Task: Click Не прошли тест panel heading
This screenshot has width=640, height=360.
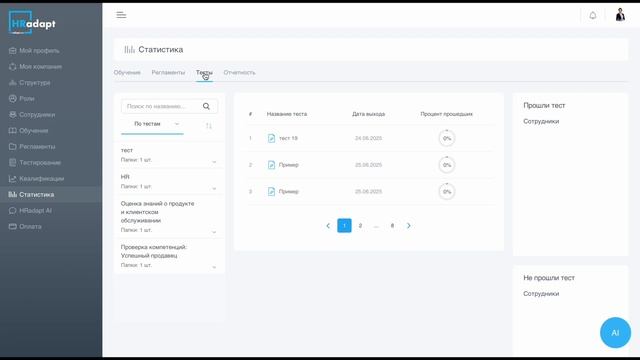Action: click(x=549, y=278)
